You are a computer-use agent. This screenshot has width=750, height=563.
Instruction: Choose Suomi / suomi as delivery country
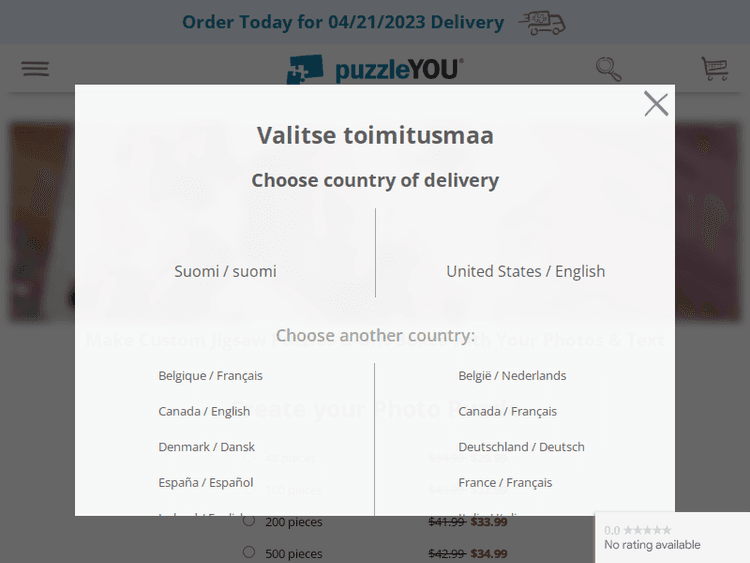[x=225, y=271]
